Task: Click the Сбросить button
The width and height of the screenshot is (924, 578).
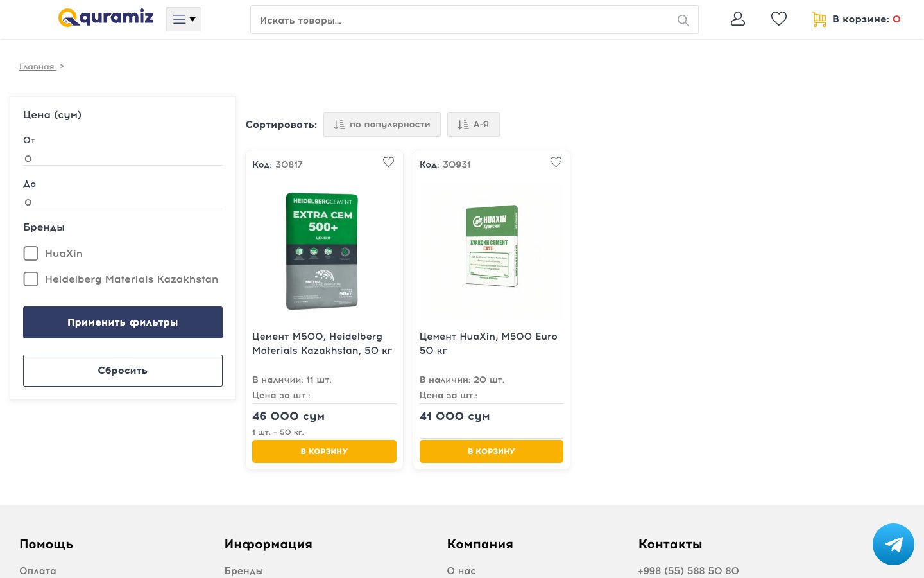Action: [123, 371]
